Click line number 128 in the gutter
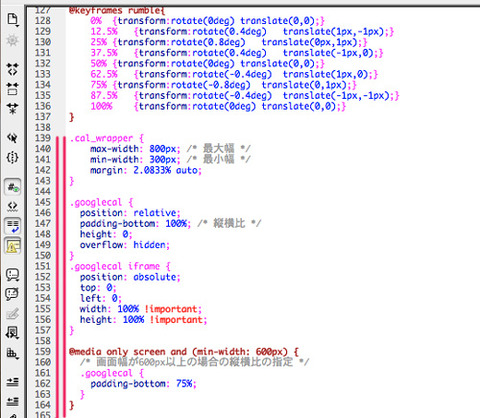The height and width of the screenshot is (418, 480). [x=43, y=21]
